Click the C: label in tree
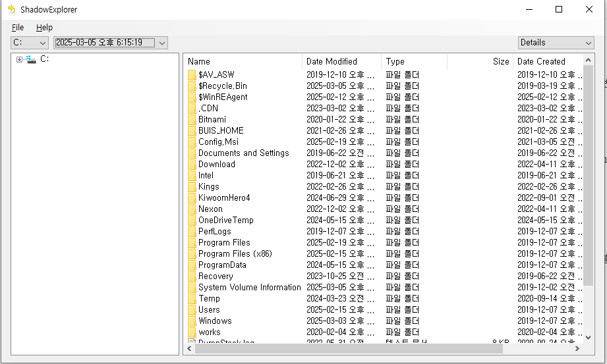The width and height of the screenshot is (607, 364). coord(45,59)
